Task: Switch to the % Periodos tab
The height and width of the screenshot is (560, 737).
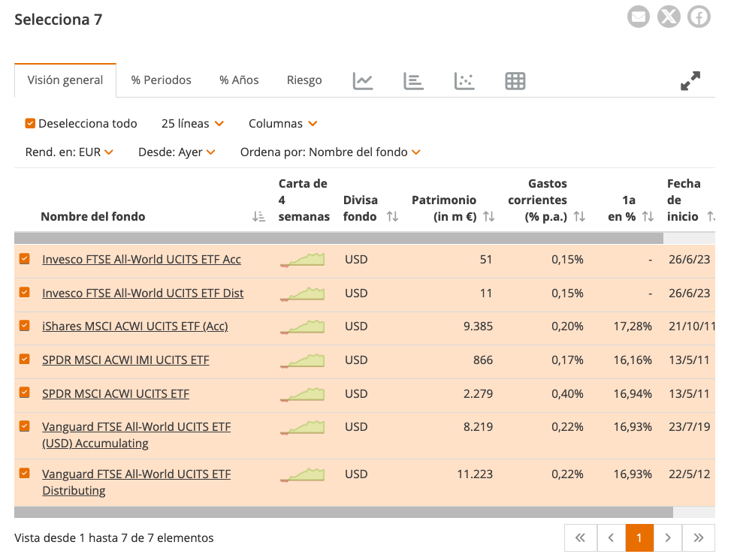Action: click(x=161, y=79)
